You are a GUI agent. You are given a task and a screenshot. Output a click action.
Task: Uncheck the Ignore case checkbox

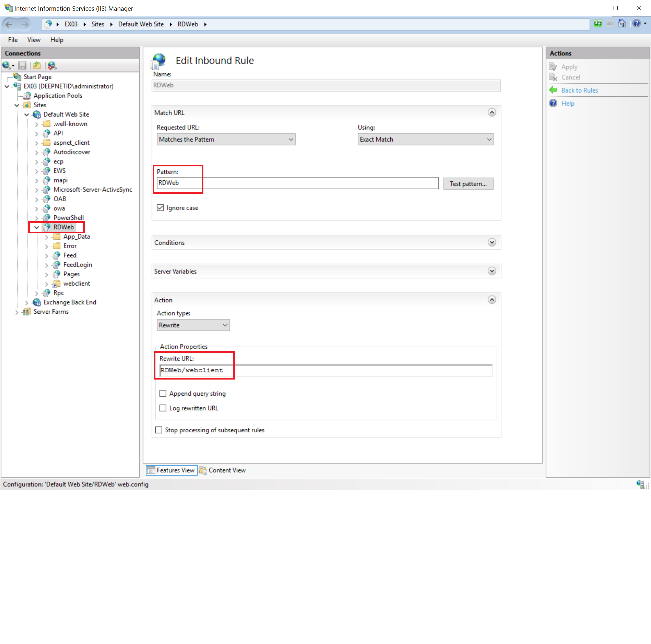(160, 208)
